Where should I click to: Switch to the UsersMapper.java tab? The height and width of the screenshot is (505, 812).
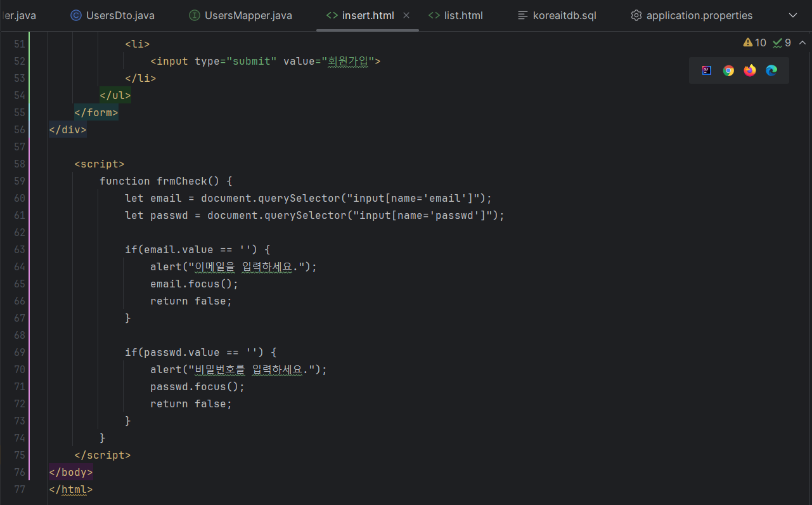point(240,15)
